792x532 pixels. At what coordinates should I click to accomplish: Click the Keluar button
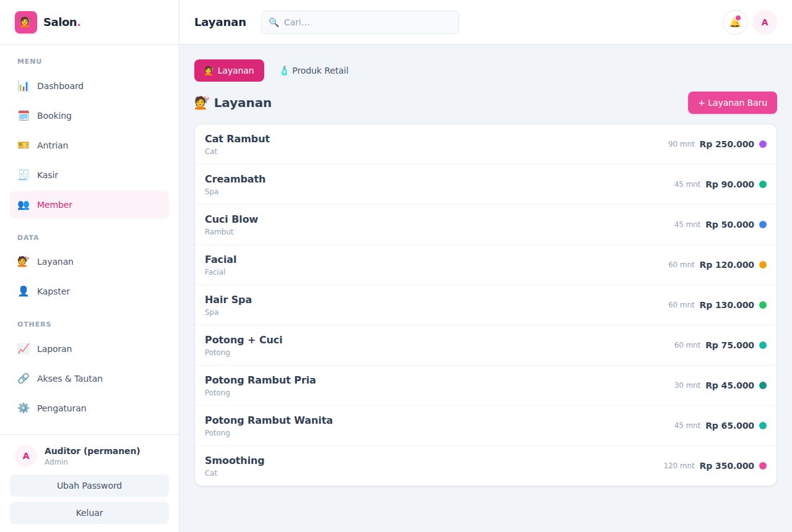89,513
